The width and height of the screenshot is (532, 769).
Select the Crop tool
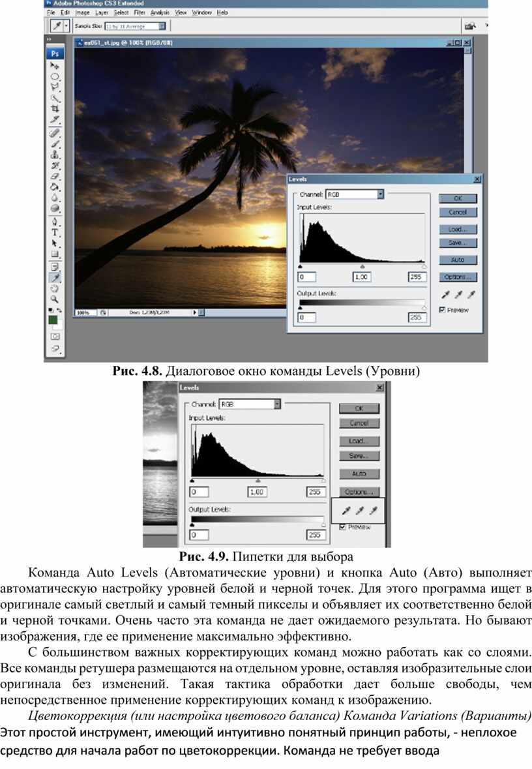(54, 108)
